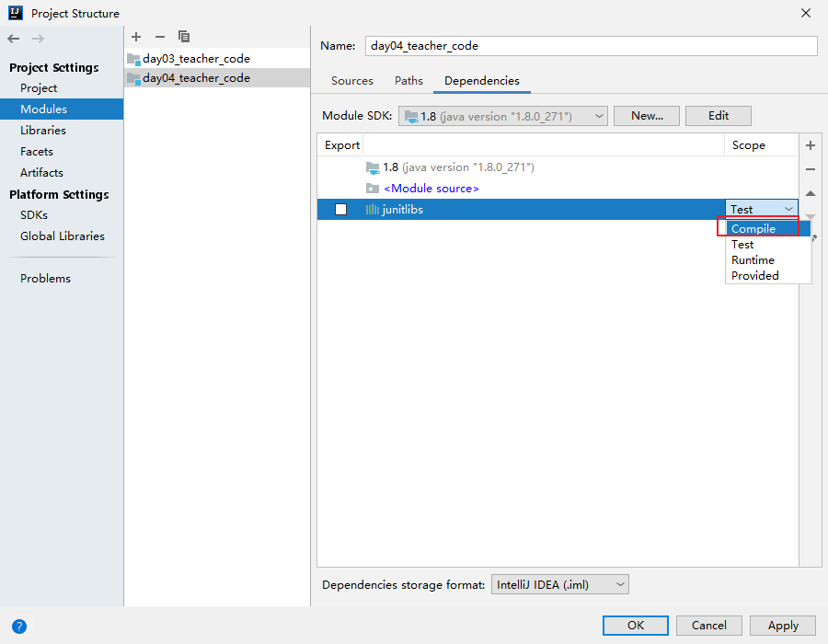Choose Provided from the scope list

[x=755, y=276]
